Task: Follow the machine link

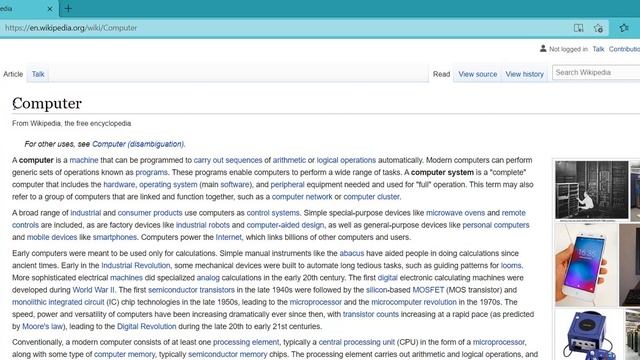Action: [84, 160]
